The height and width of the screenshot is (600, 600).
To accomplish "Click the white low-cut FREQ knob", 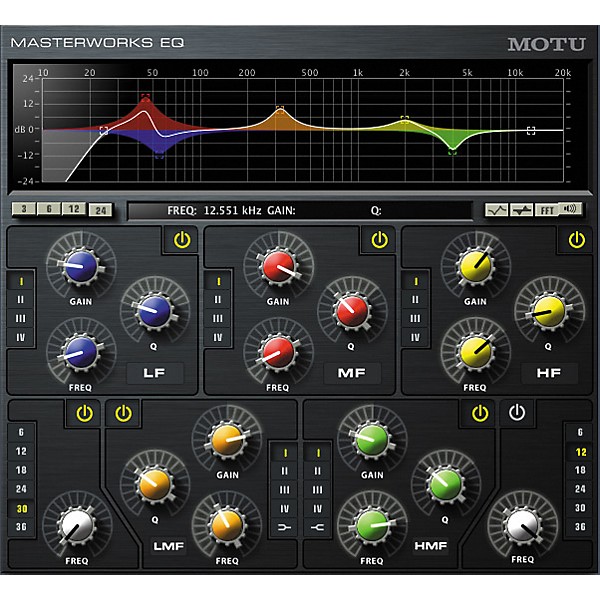I will [x=78, y=526].
